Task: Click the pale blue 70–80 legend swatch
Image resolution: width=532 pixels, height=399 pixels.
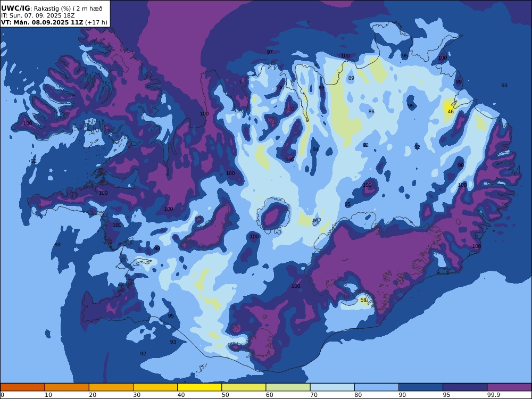Action: pyautogui.click(x=332, y=387)
